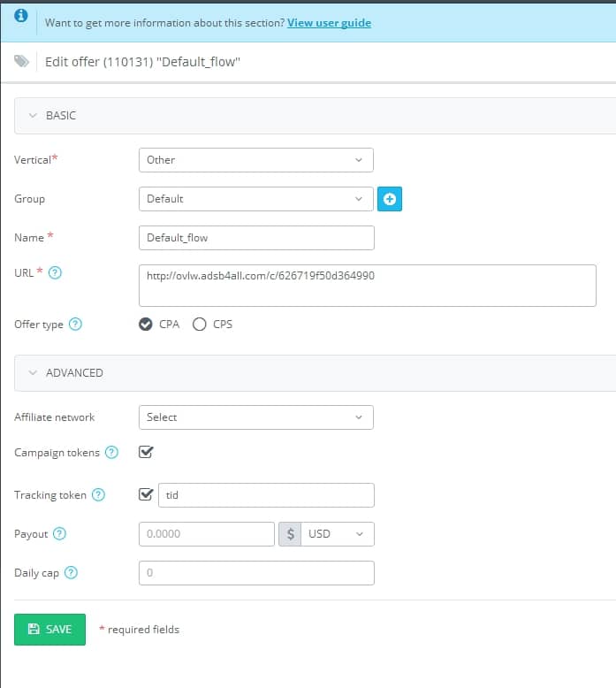Open the Group dropdown showing Default
616x688 pixels.
(x=256, y=199)
